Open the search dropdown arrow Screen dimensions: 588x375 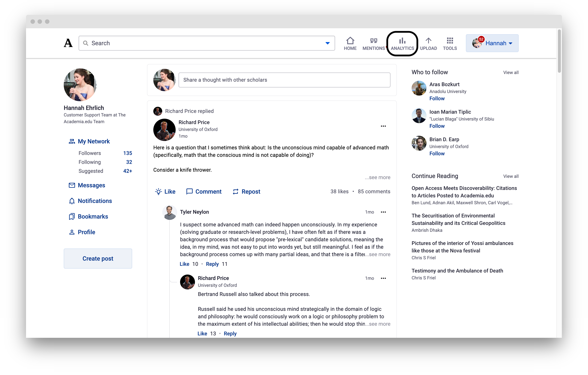point(327,43)
